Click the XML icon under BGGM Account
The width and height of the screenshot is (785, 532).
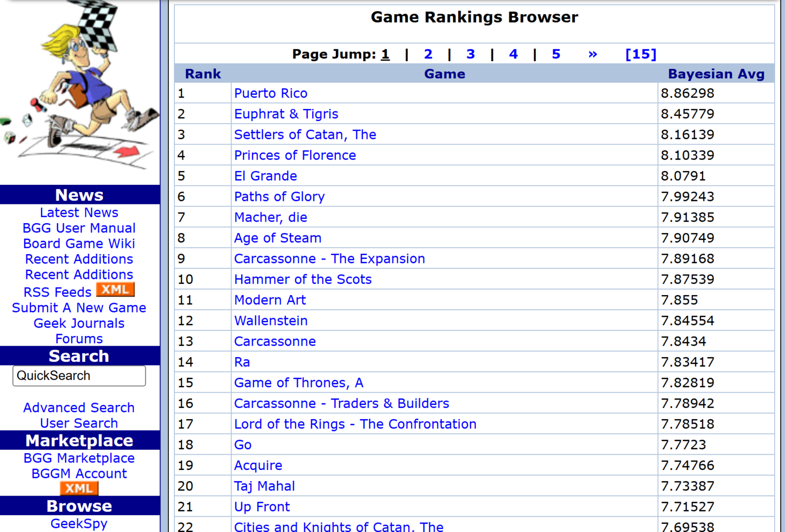pyautogui.click(x=79, y=488)
